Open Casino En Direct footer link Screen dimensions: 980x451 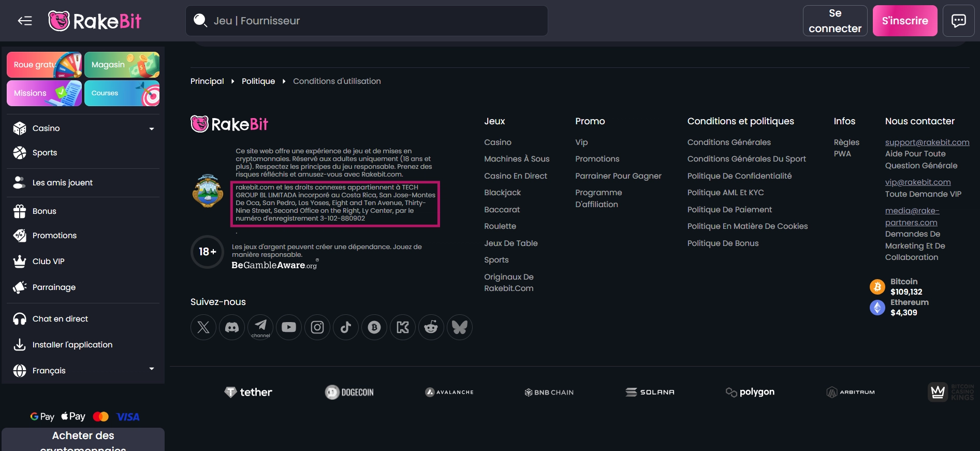[516, 176]
